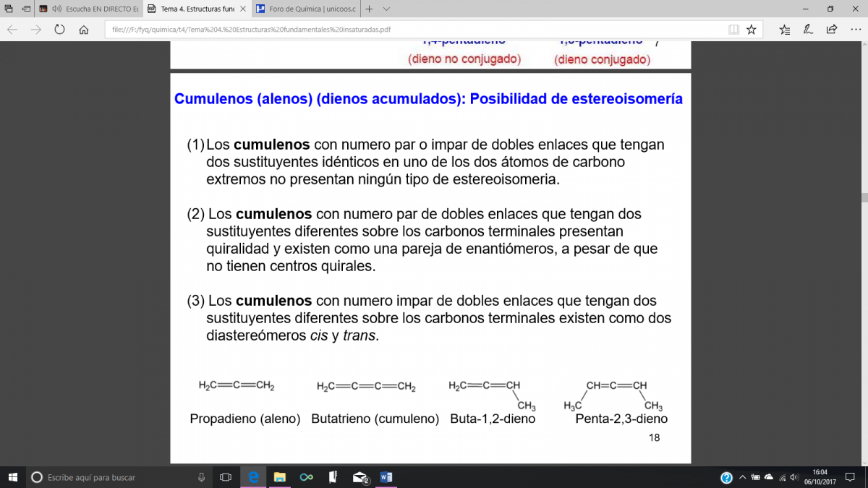
Task: Open Microsoft Word from the taskbar
Action: (386, 477)
